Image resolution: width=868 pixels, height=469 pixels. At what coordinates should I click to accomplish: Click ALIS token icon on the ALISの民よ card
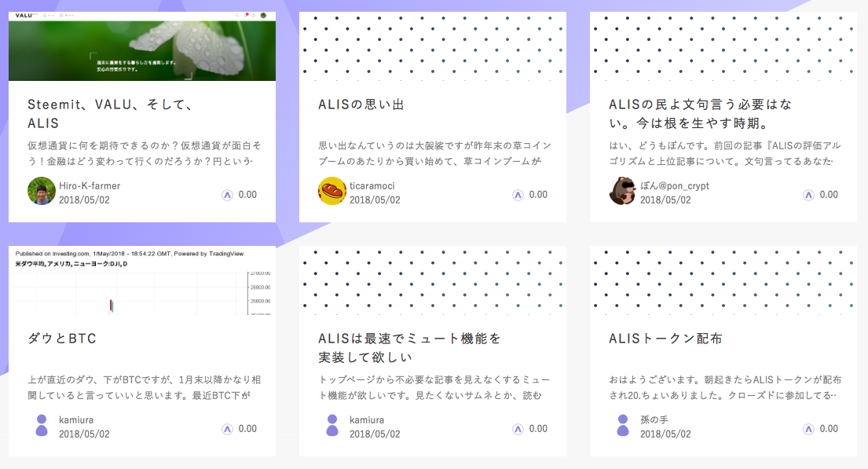click(809, 195)
